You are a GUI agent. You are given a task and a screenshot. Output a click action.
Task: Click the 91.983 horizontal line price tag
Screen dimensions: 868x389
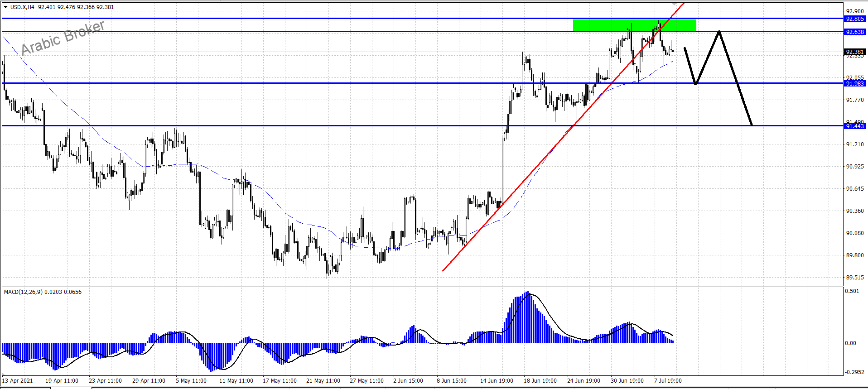[855, 84]
